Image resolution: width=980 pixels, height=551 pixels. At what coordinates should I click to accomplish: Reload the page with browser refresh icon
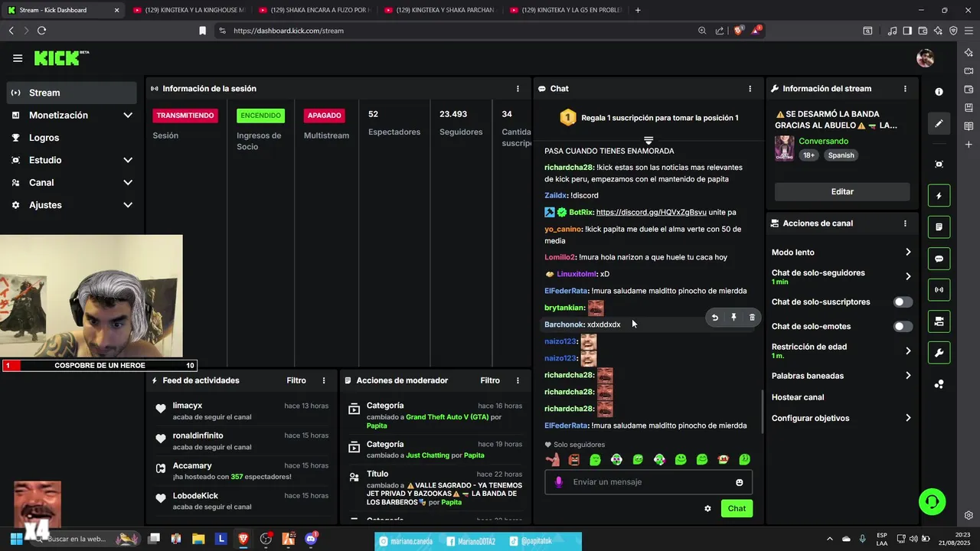[x=41, y=31]
